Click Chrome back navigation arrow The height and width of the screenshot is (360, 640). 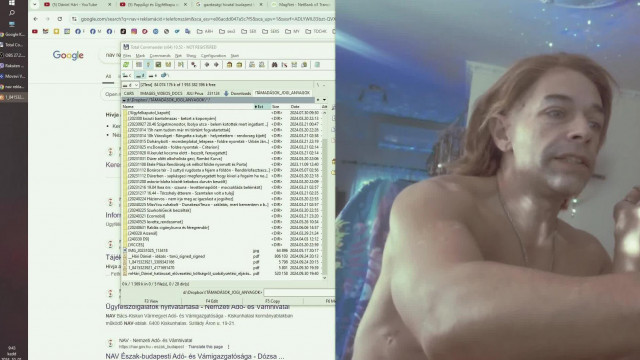coord(36,19)
